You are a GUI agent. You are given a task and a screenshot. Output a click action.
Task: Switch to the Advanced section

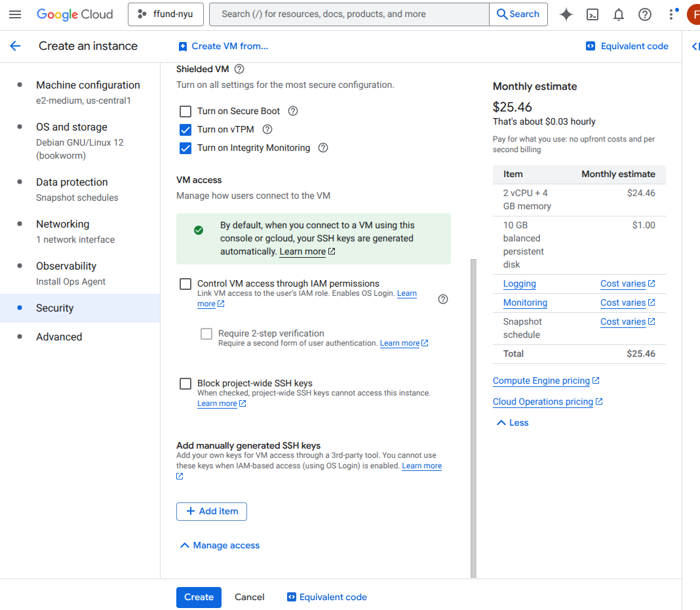click(59, 337)
